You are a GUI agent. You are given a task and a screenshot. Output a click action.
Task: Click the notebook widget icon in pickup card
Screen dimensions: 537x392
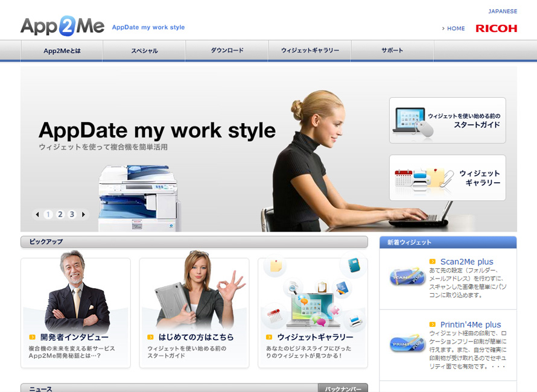(353, 265)
